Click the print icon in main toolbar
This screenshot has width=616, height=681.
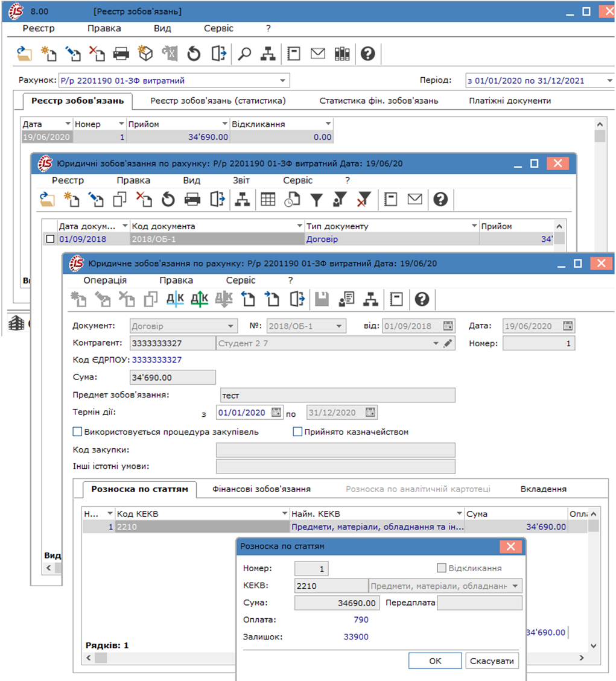coord(121,54)
